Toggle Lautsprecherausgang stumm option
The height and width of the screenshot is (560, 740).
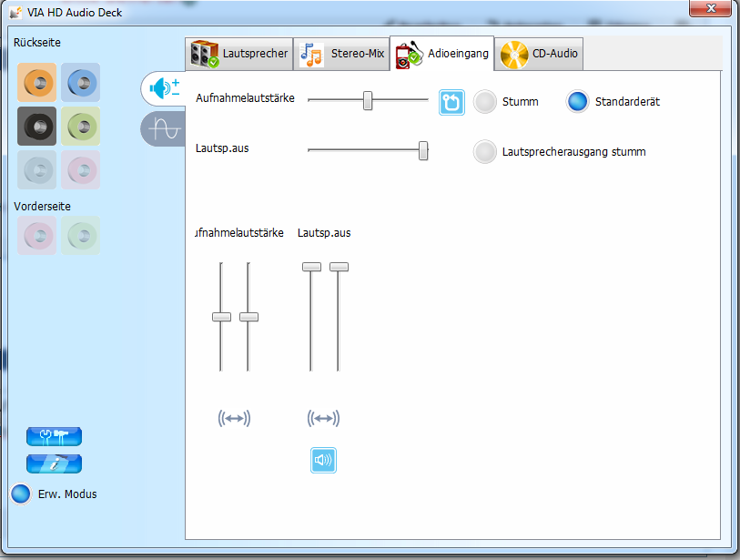[x=484, y=151]
